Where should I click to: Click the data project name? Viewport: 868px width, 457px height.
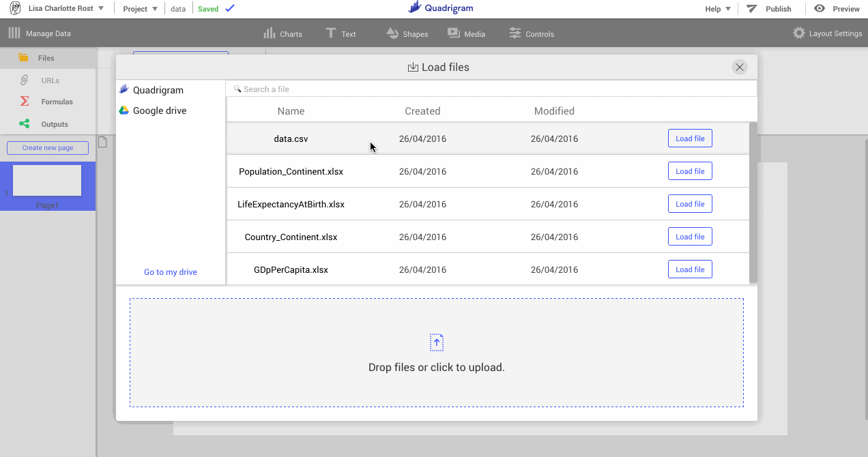(x=178, y=9)
